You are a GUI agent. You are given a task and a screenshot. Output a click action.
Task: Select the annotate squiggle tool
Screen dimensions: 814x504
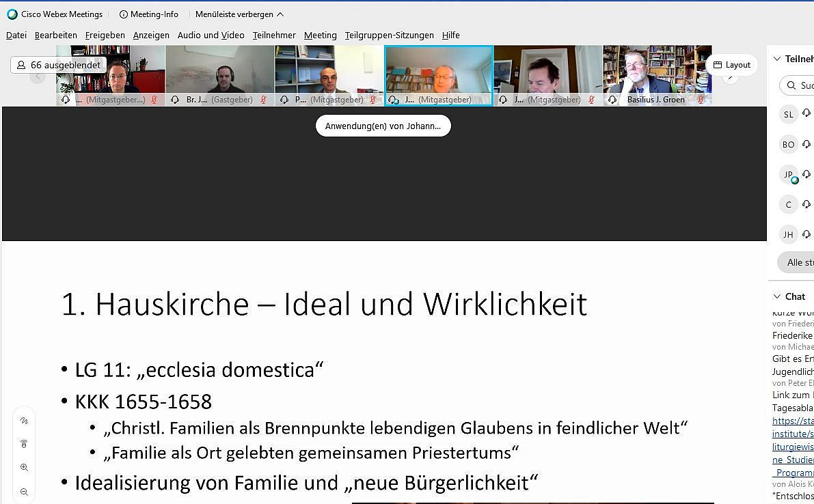click(x=24, y=421)
